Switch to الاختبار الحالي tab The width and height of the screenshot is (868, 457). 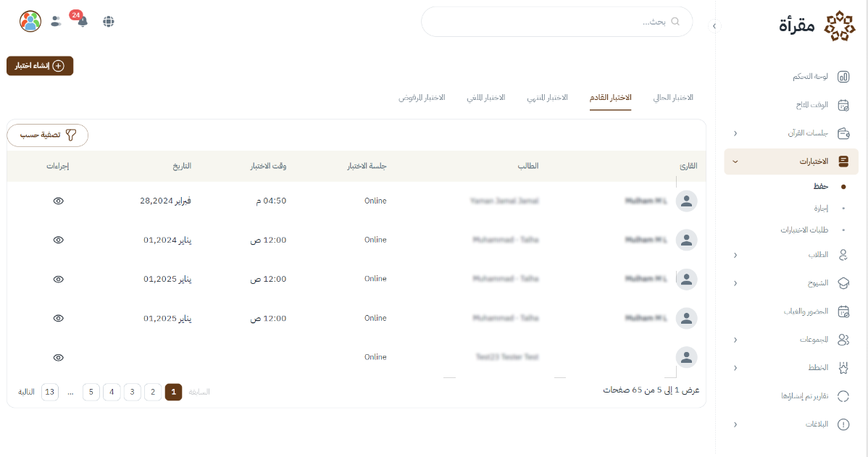(673, 98)
